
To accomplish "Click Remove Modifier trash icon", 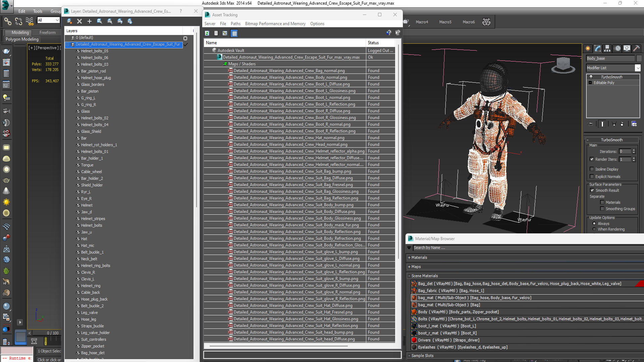I will click(x=622, y=124).
